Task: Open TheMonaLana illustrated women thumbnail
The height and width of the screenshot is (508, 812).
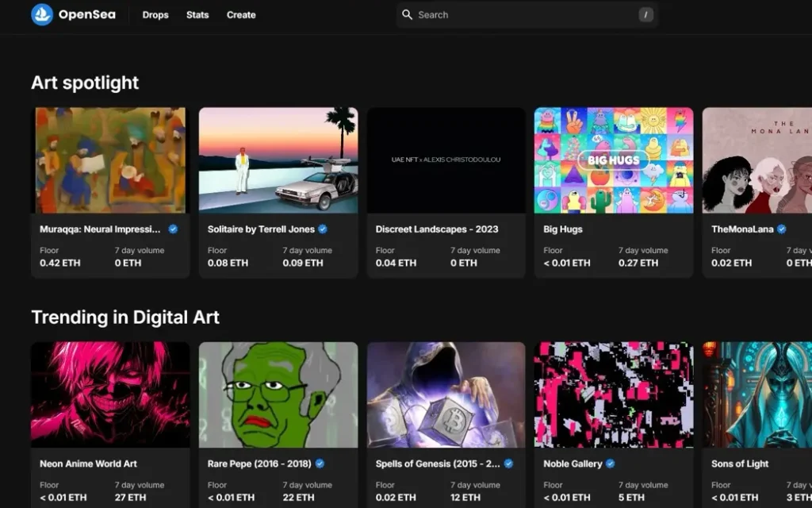Action: pyautogui.click(x=757, y=160)
